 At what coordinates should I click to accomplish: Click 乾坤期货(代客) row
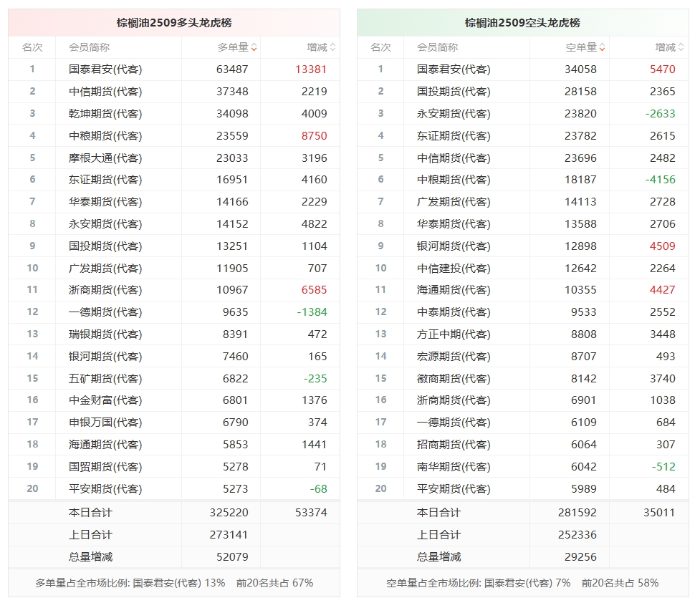click(174, 114)
